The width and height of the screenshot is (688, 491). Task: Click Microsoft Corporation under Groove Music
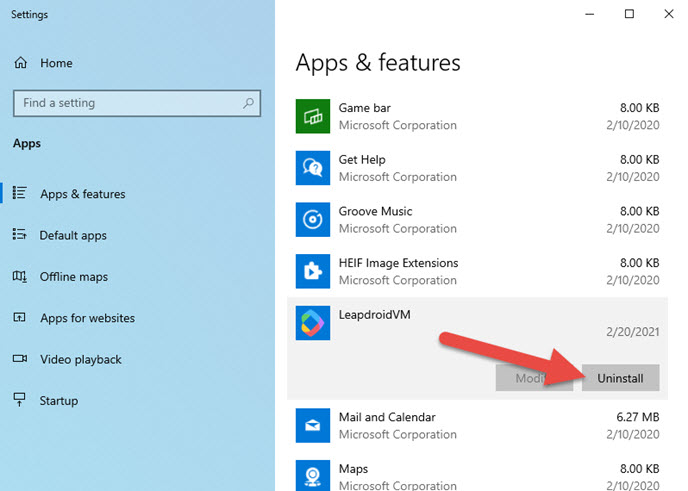point(398,229)
